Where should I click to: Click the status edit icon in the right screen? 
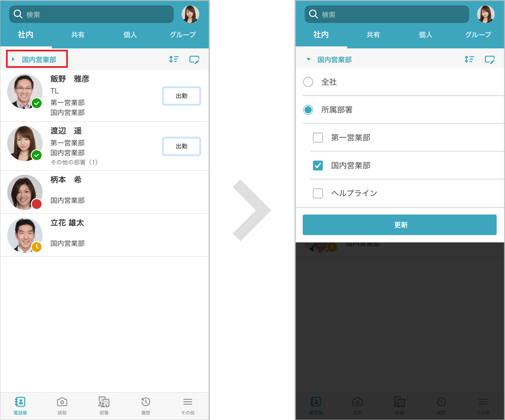[490, 60]
